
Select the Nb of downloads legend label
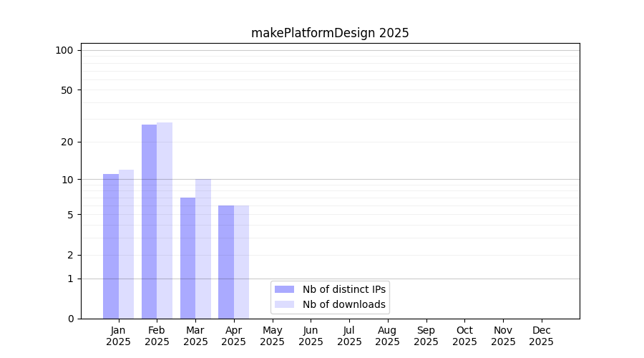[343, 304]
